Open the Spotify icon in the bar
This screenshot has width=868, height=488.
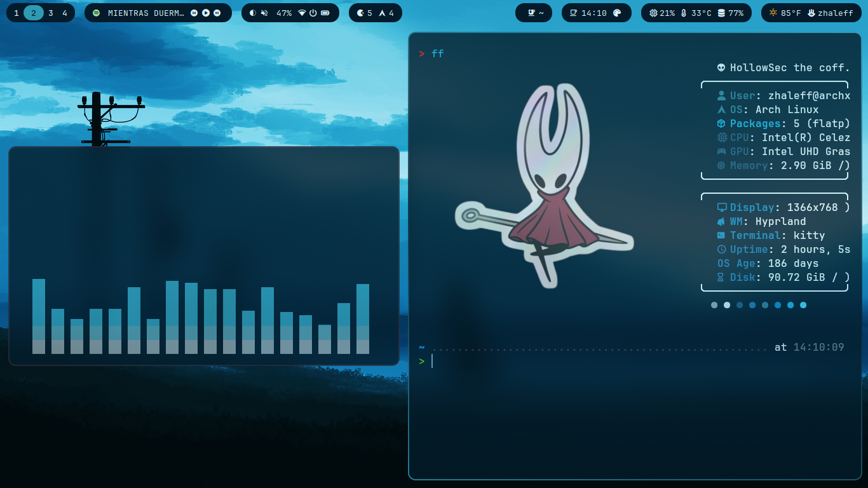point(96,13)
